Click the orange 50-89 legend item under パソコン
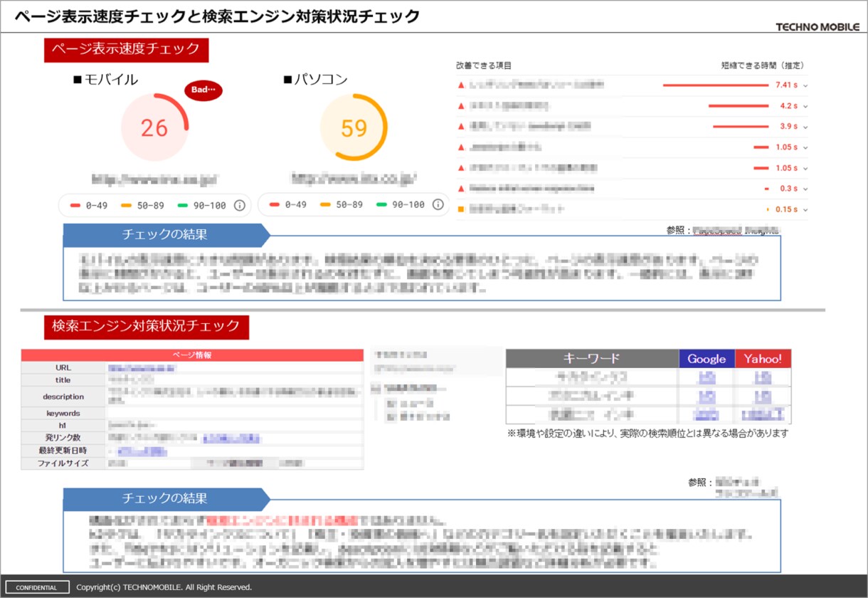This screenshot has height=598, width=868. point(342,205)
